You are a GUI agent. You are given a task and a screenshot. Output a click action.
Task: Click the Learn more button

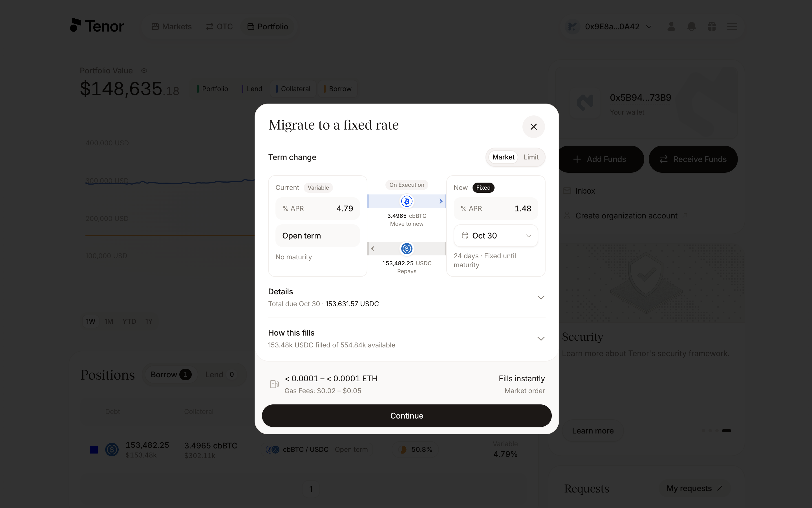pos(593,431)
